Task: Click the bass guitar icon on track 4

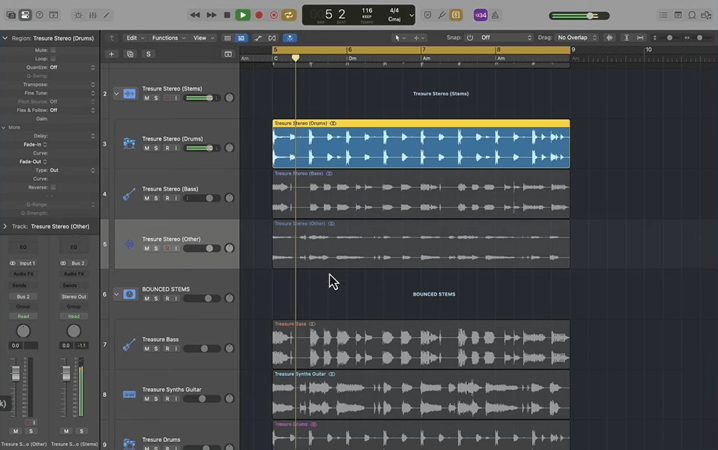Action: click(129, 194)
